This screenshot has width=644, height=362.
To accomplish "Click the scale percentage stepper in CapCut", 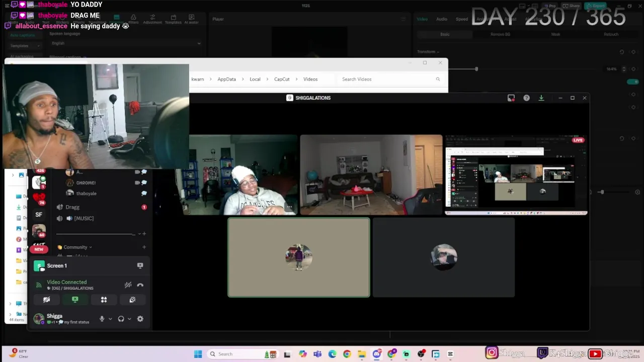I will point(624,69).
